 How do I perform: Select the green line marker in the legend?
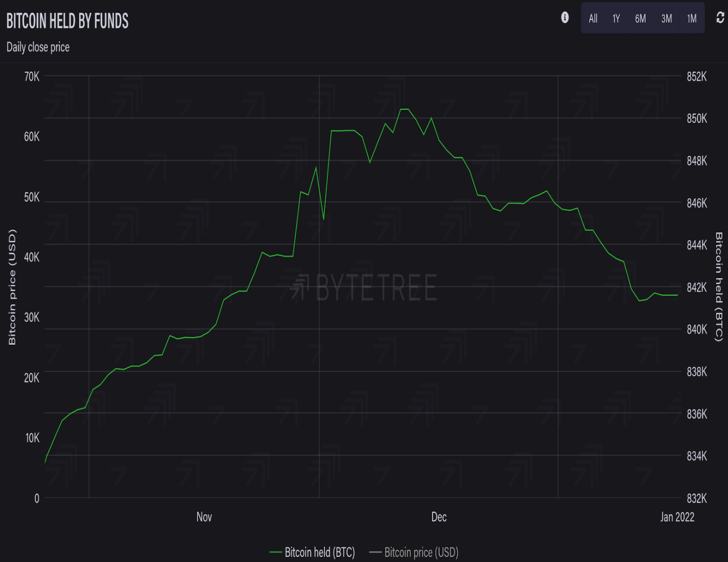tap(275, 552)
